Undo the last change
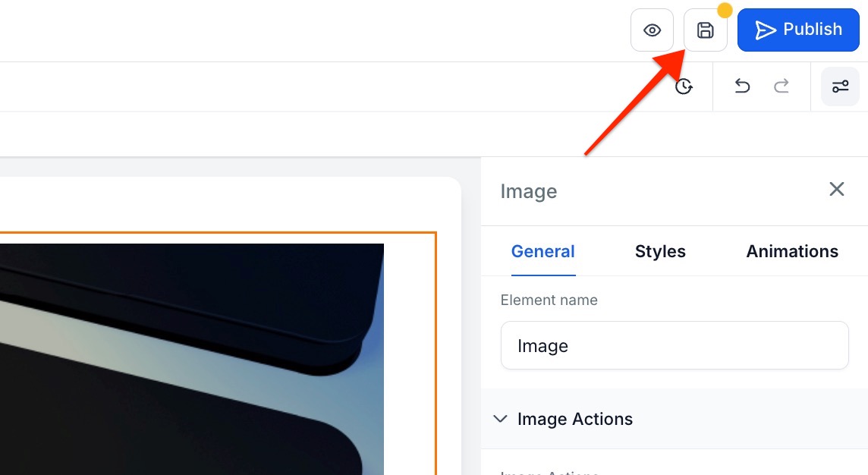 [742, 87]
